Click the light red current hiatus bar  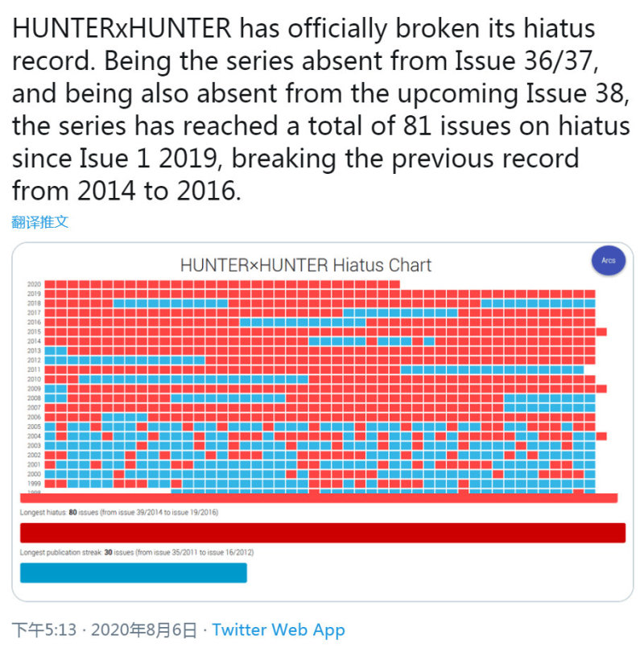tap(319, 498)
